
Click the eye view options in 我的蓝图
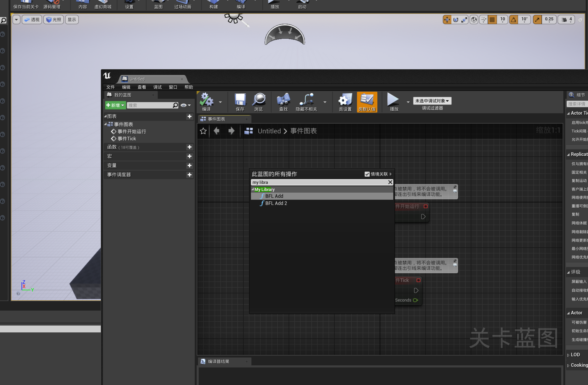click(184, 105)
